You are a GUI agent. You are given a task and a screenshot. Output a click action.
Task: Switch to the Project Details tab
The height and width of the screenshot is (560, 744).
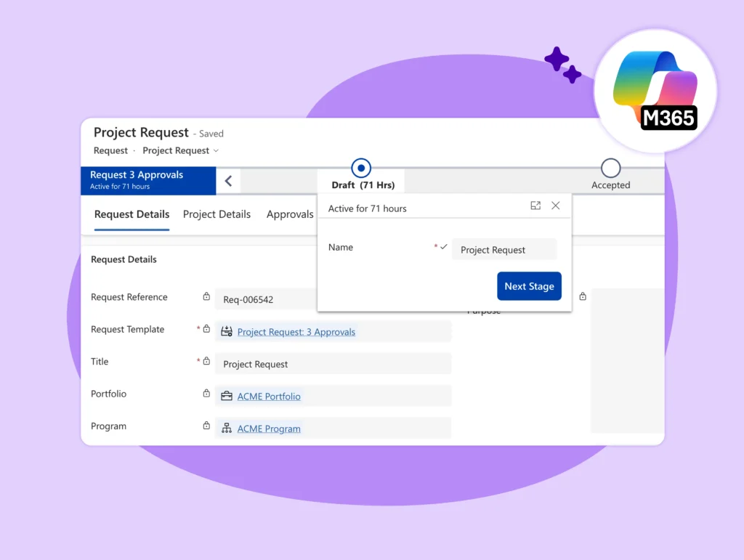point(217,214)
